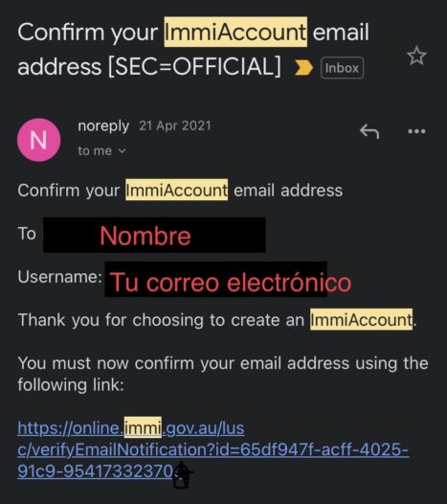This screenshot has height=504, width=447.
Task: Click the 21 Apr 2021 date
Action: (x=175, y=126)
